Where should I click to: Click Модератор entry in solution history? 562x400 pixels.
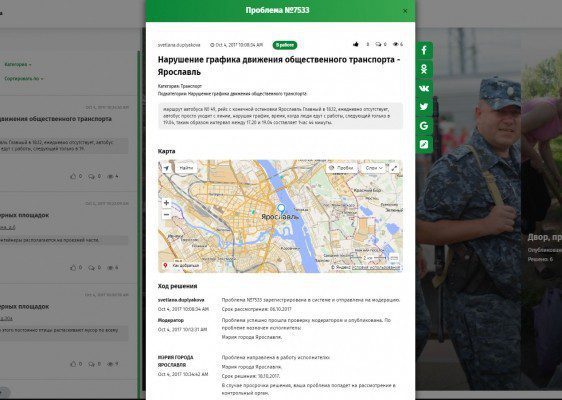(x=171, y=320)
